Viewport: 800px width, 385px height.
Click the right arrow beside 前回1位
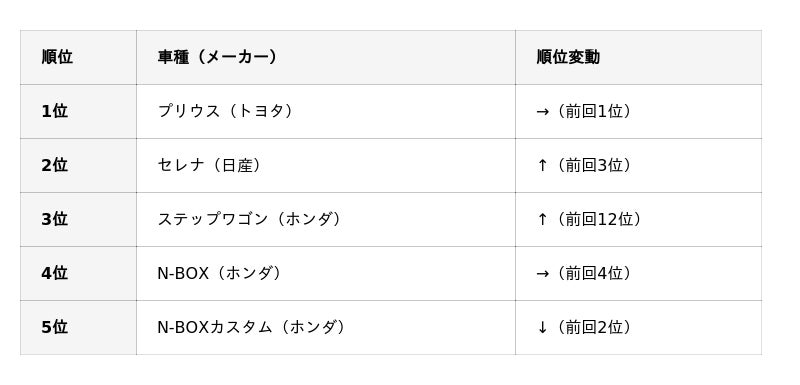[542, 112]
